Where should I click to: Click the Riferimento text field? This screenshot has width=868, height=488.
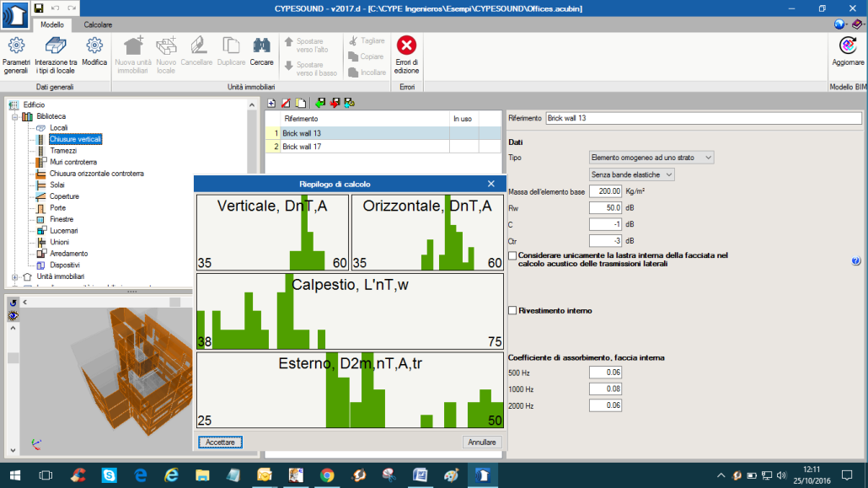[704, 118]
